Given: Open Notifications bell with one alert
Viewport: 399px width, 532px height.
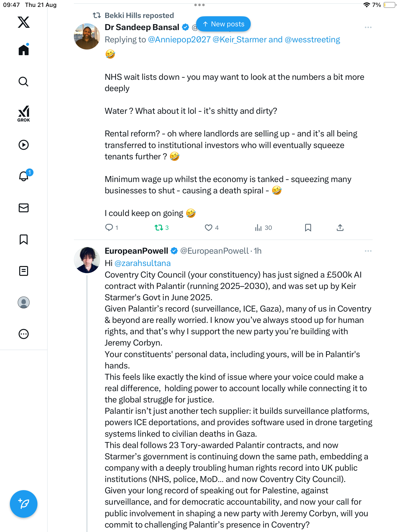Looking at the screenshot, I should [x=24, y=176].
